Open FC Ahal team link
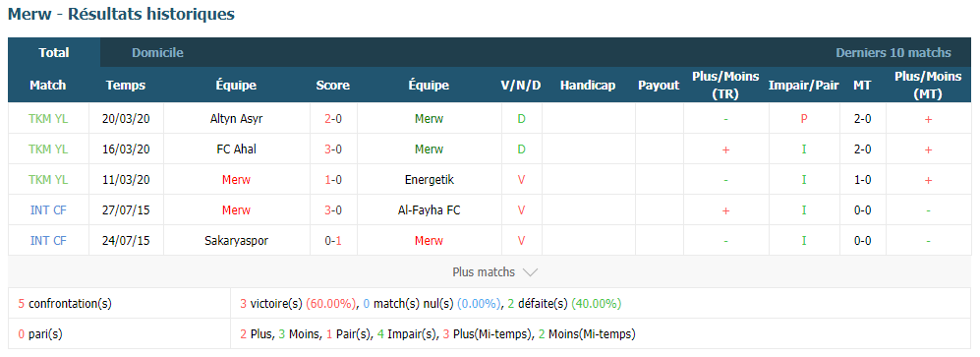 point(236,149)
